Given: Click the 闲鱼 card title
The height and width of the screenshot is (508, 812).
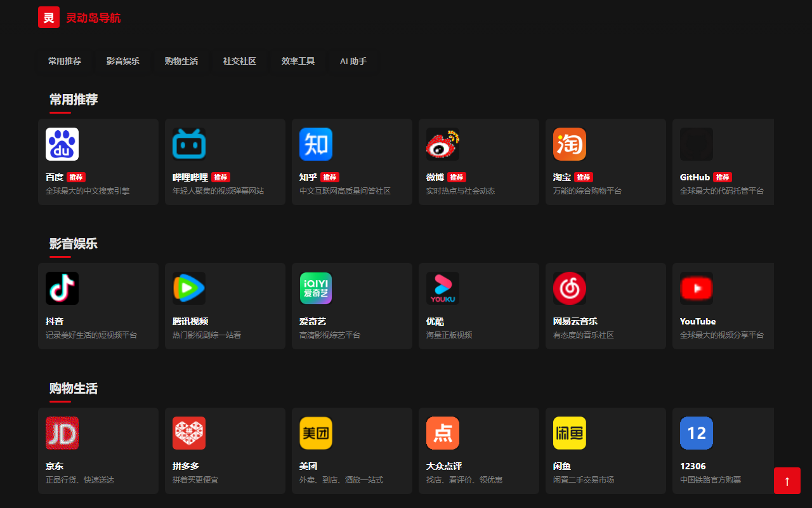Looking at the screenshot, I should click(x=562, y=466).
